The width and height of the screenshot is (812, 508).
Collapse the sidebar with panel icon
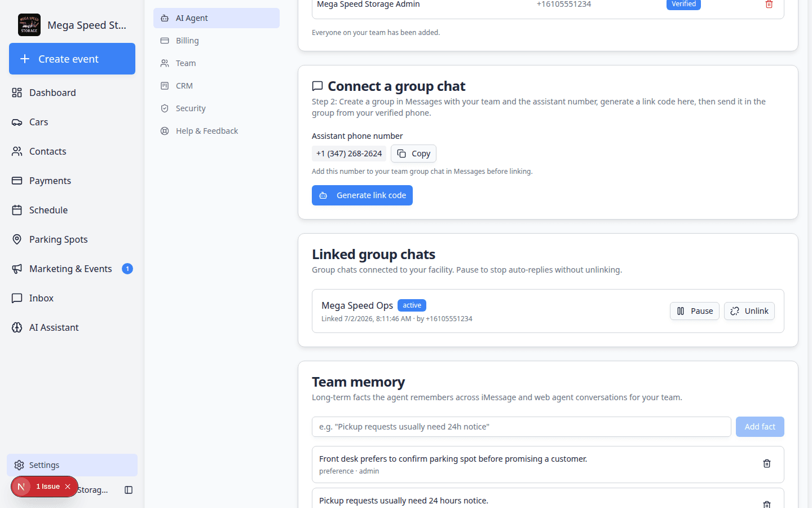tap(129, 490)
